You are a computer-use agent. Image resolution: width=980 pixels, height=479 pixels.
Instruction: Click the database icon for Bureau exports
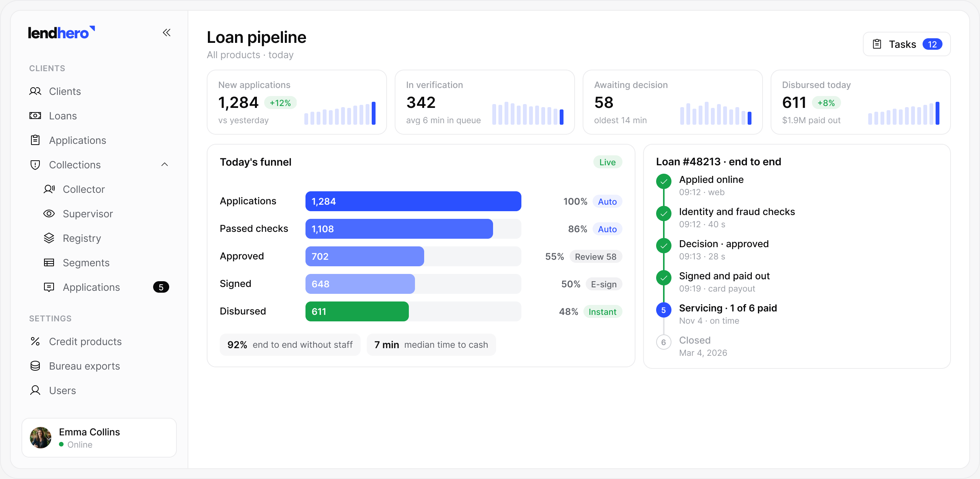point(35,366)
